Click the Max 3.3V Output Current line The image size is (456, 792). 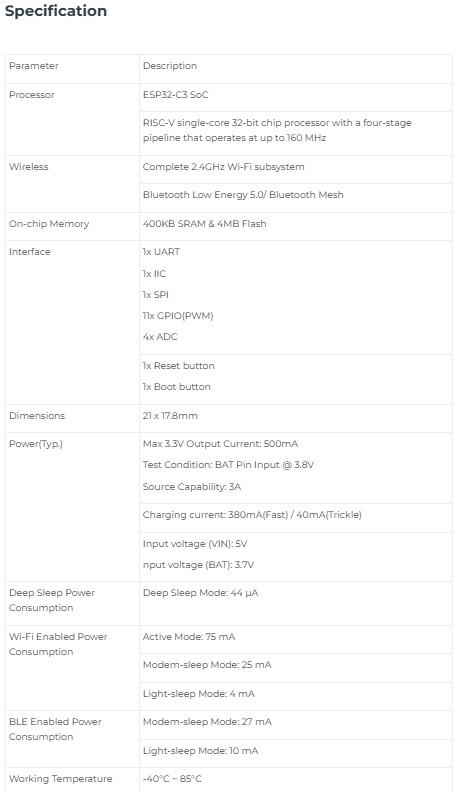coord(220,444)
